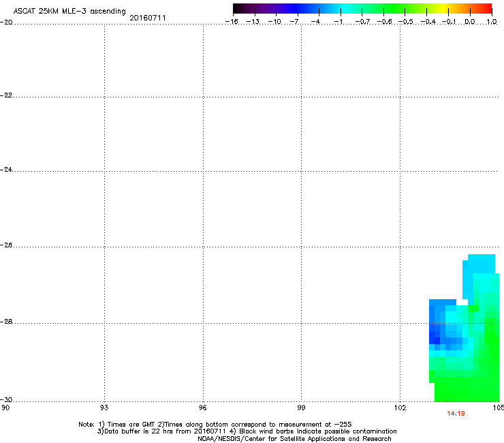Image resolution: width=504 pixels, height=443 pixels.
Task: Click the -26 latitude axis label
Action: pos(6,245)
